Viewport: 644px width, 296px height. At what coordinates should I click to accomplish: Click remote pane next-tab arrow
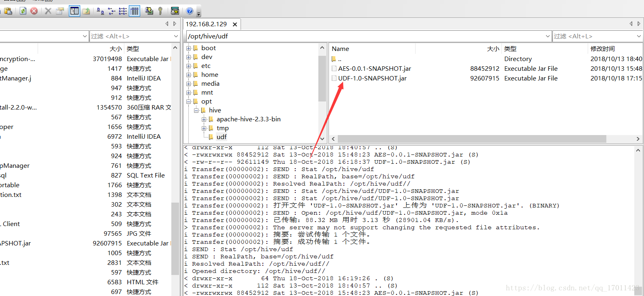(639, 24)
